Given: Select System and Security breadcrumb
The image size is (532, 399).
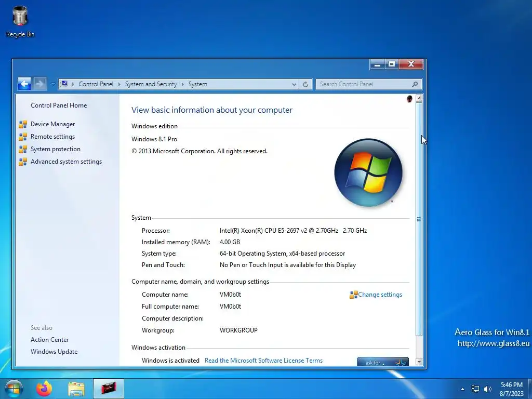Looking at the screenshot, I should click(151, 84).
